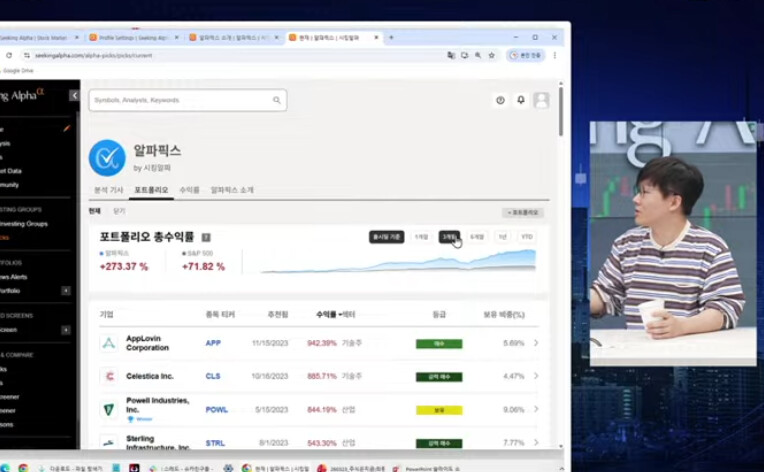This screenshot has width=764, height=472.
Task: Open the user profile avatar
Action: [541, 100]
